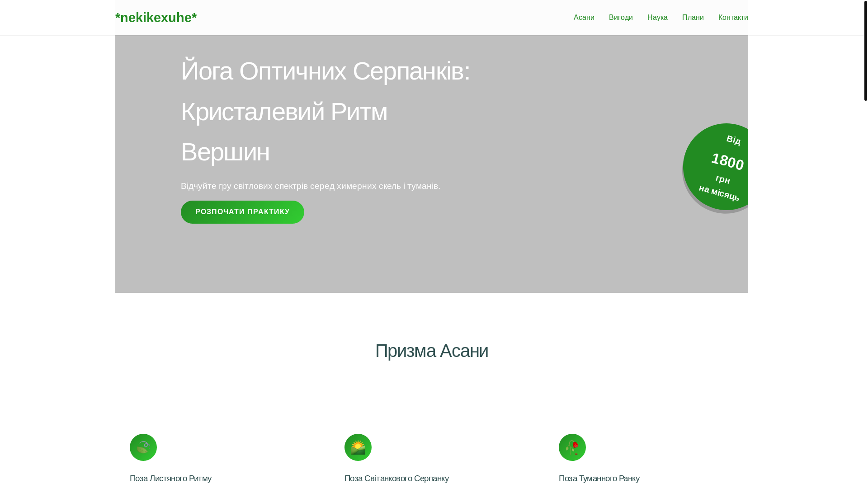The width and height of the screenshot is (868, 488).
Task: Select the Поза Туманного Ранку heading
Action: click(x=599, y=479)
